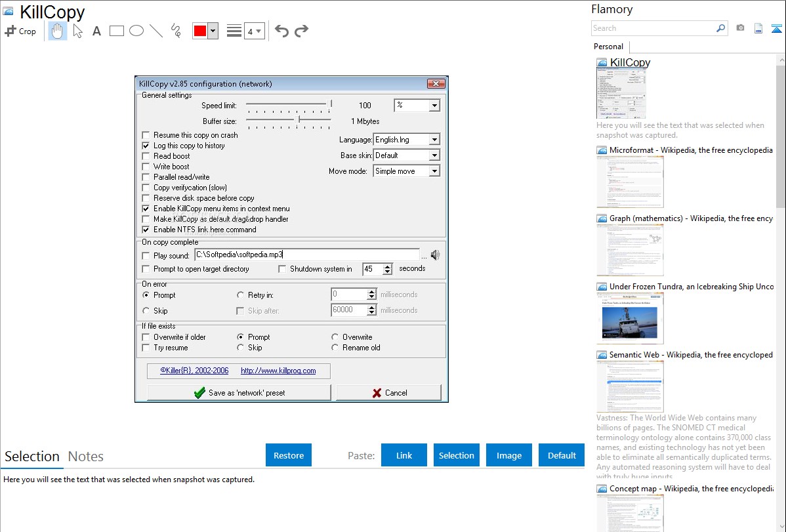Click the KillCopy app icon in title
This screenshot has height=532, width=786.
click(8, 11)
